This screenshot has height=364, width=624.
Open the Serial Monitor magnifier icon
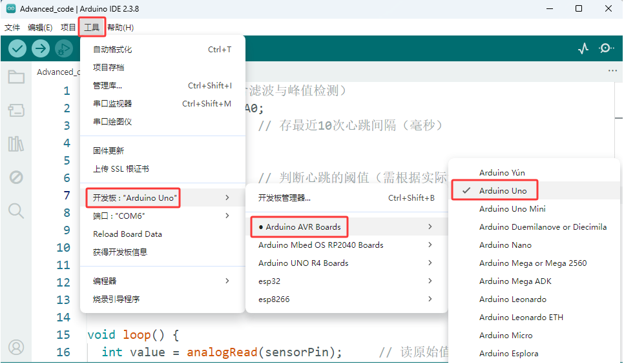[606, 48]
